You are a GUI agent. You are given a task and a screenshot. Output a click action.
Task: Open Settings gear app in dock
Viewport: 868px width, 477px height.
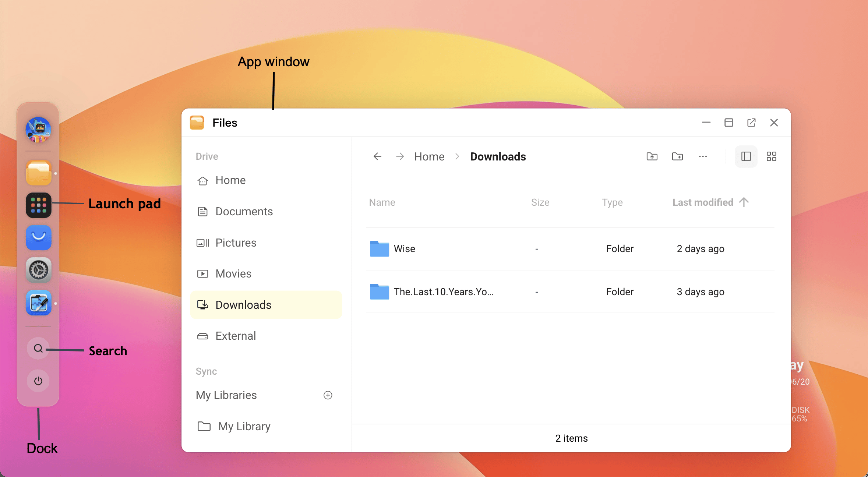tap(39, 270)
